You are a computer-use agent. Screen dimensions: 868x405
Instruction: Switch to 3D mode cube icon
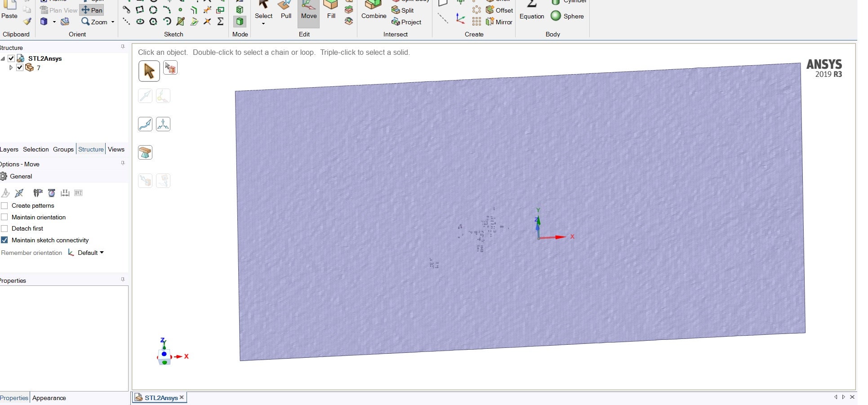coord(240,22)
